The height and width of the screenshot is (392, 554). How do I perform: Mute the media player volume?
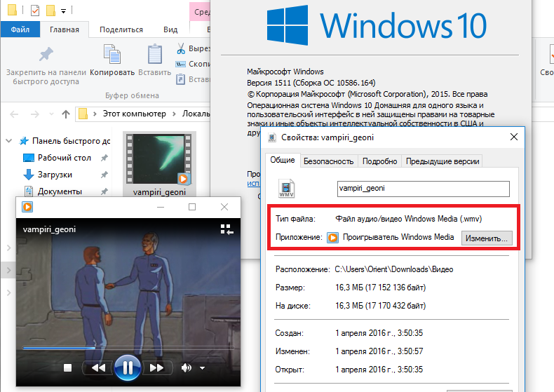point(186,368)
